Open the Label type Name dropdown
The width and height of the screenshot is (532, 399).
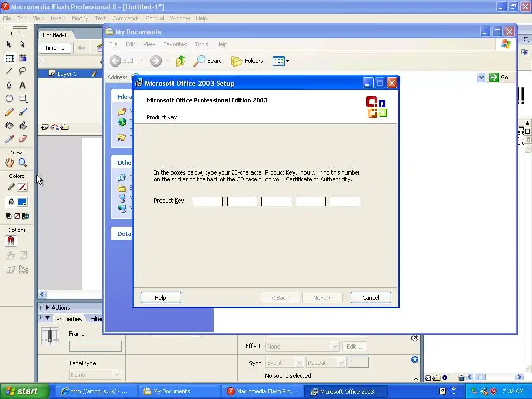pos(96,375)
